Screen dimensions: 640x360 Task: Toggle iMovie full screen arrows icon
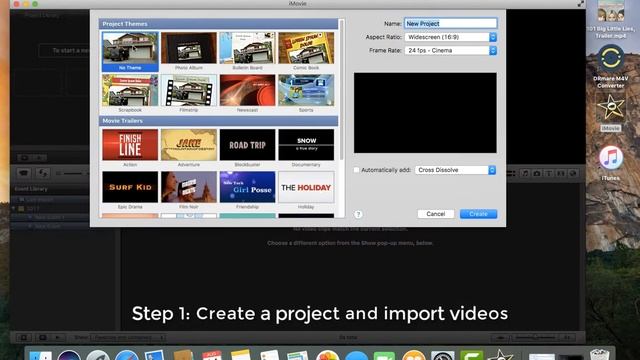pos(580,4)
